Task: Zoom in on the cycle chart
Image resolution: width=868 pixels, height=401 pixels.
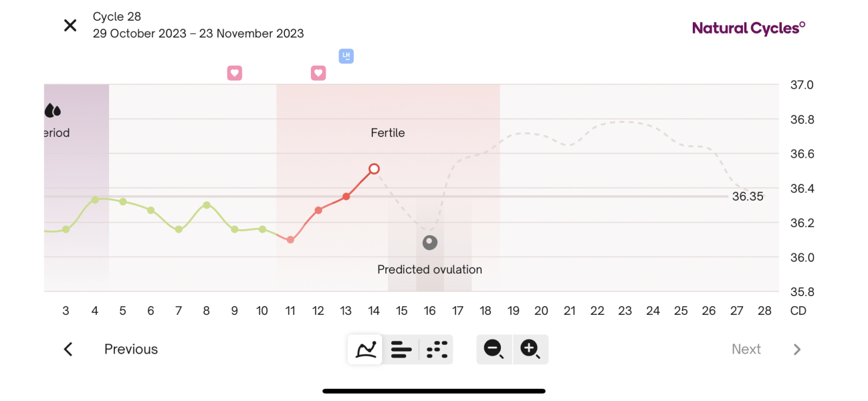Action: click(x=530, y=349)
